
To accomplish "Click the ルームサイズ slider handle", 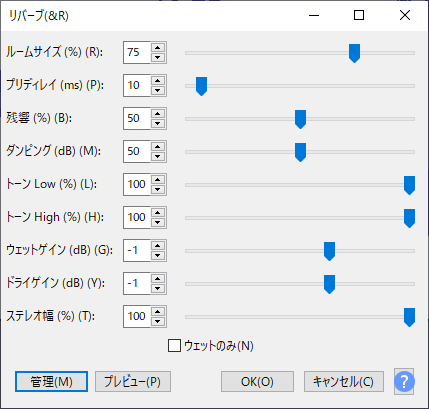I will pyautogui.click(x=354, y=53).
